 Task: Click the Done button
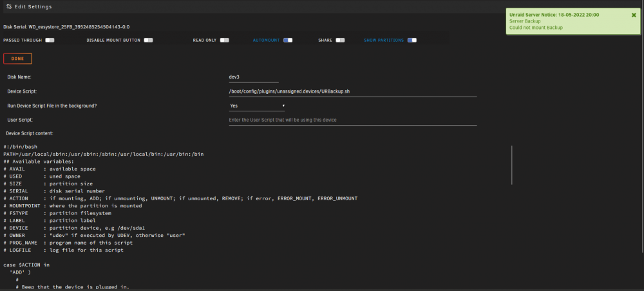17,59
